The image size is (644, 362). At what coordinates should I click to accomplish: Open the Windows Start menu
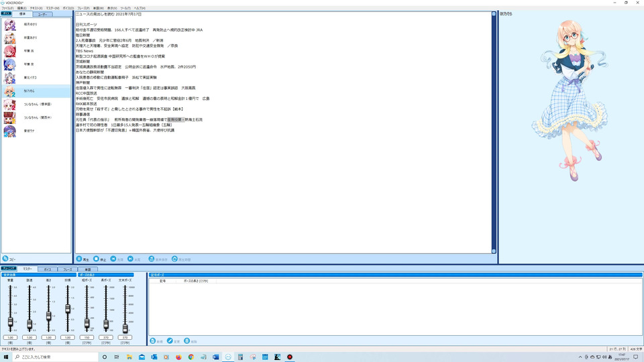point(6,357)
